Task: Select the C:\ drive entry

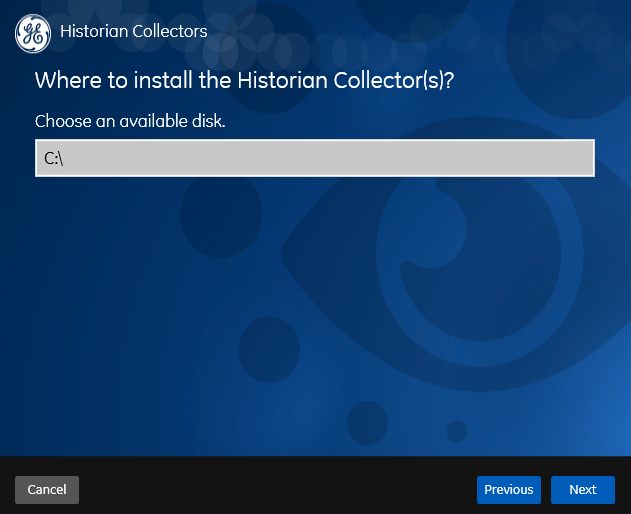Action: tap(54, 158)
